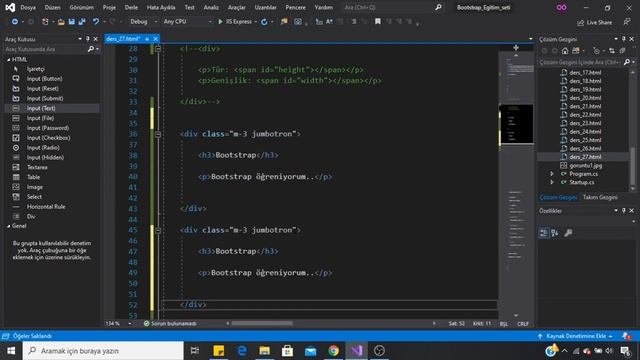Click the search magnifier in the title bar
640x360 pixels.
[x=438, y=7]
